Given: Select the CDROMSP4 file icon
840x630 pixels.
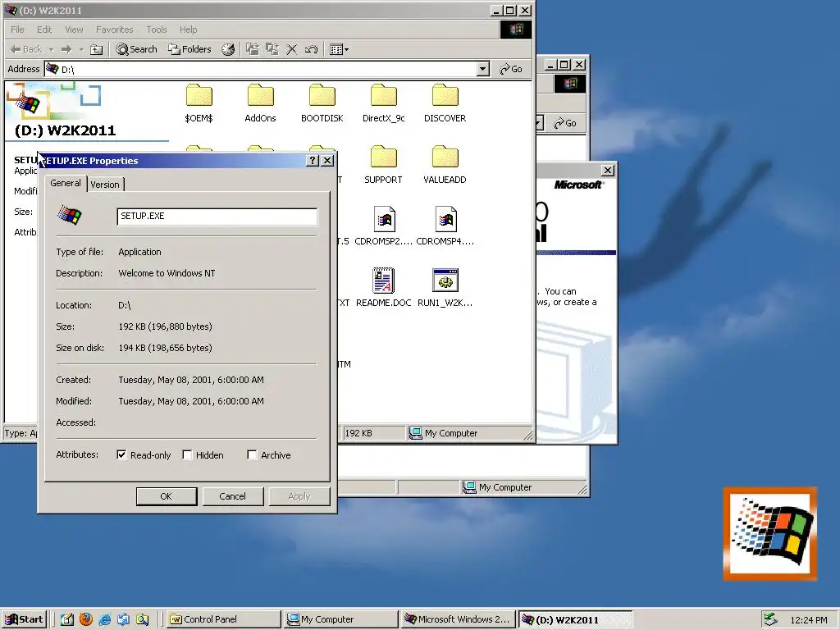Looking at the screenshot, I should 445,219.
